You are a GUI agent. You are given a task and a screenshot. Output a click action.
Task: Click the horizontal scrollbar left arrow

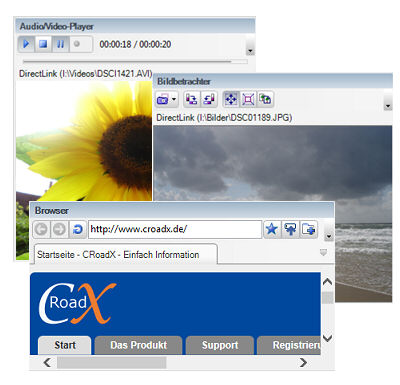(x=48, y=362)
